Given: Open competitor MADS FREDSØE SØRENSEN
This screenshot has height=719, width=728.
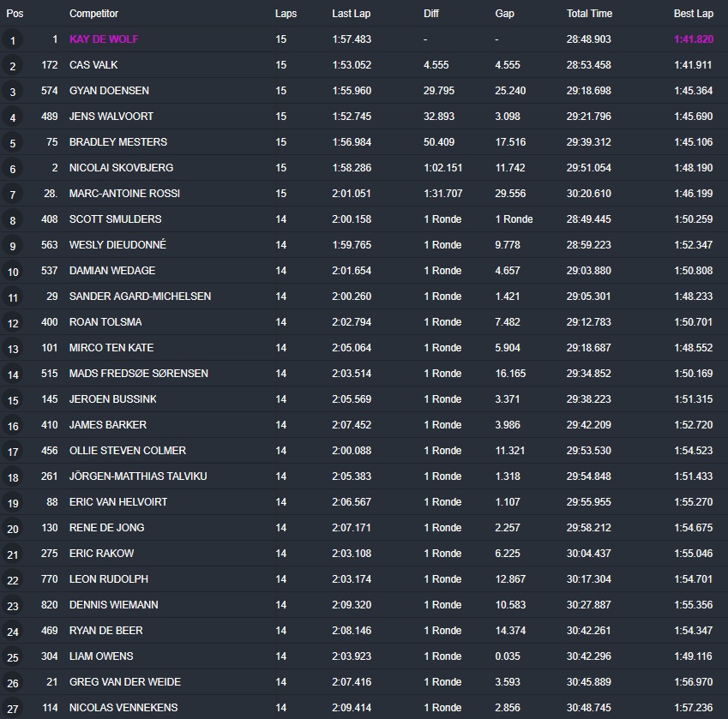Looking at the screenshot, I should pos(138,374).
